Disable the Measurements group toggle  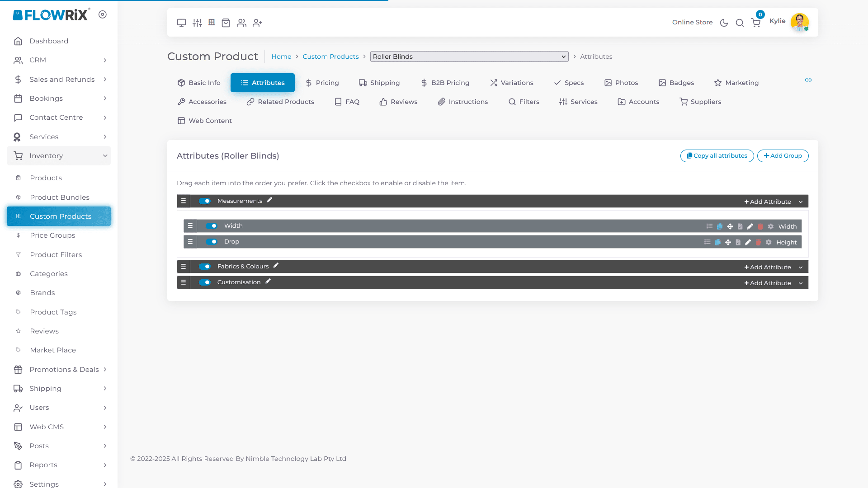[205, 201]
